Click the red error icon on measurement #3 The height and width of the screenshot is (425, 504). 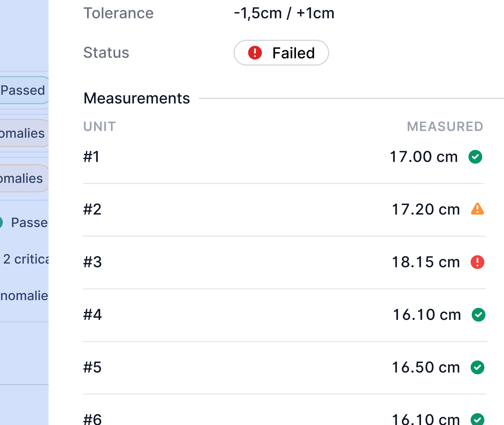478,262
